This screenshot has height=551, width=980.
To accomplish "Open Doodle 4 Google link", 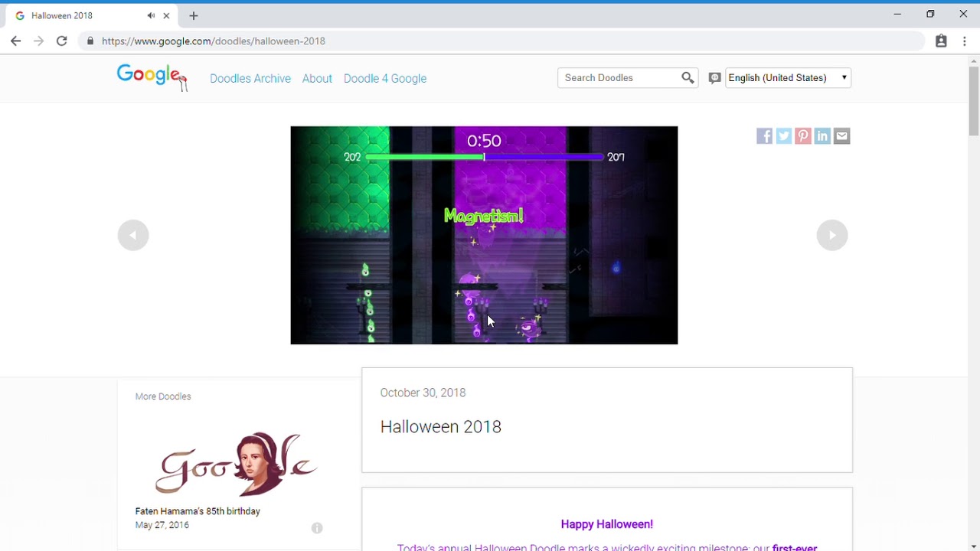I will coord(385,78).
